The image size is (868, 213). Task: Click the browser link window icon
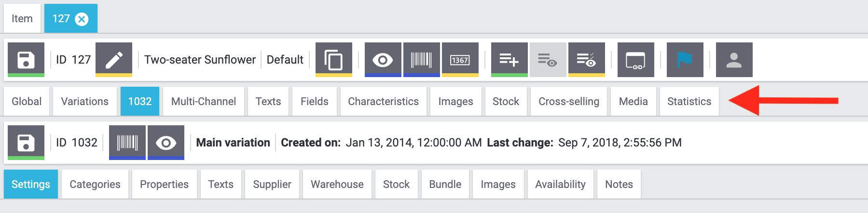pos(635,60)
